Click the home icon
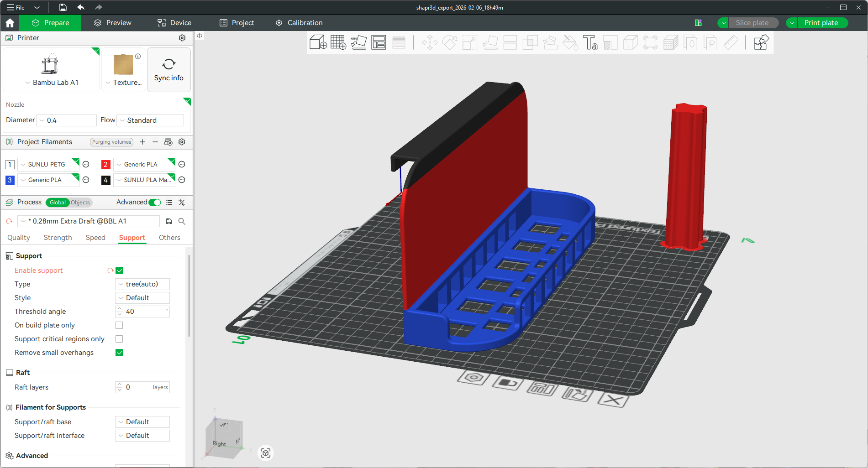 10,23
